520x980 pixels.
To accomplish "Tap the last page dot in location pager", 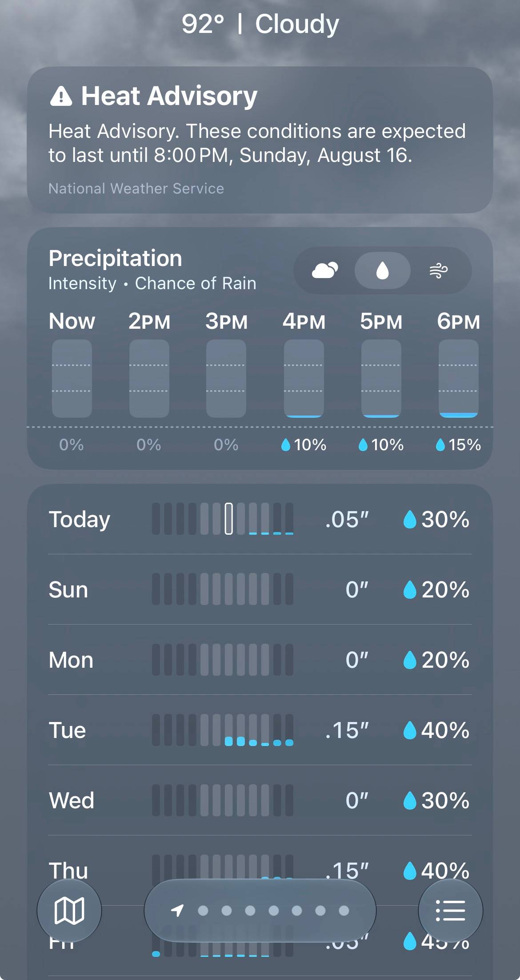I will tap(344, 911).
